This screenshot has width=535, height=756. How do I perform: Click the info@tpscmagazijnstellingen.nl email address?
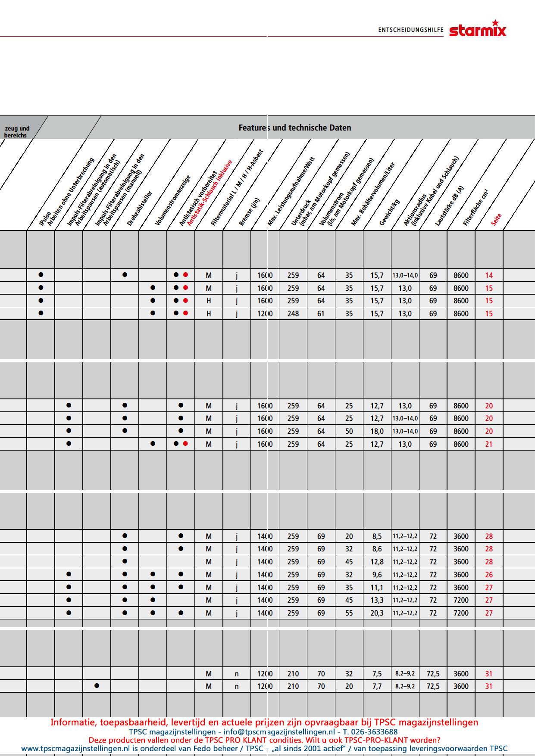pyautogui.click(x=279, y=732)
